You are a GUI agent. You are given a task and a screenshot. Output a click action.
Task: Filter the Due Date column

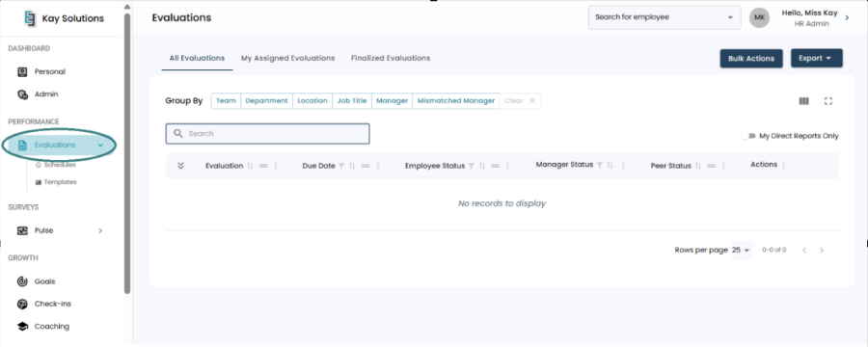point(341,166)
